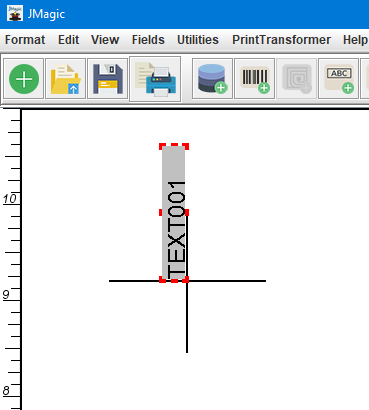Open the View menu
The height and width of the screenshot is (410, 369).
pos(105,40)
